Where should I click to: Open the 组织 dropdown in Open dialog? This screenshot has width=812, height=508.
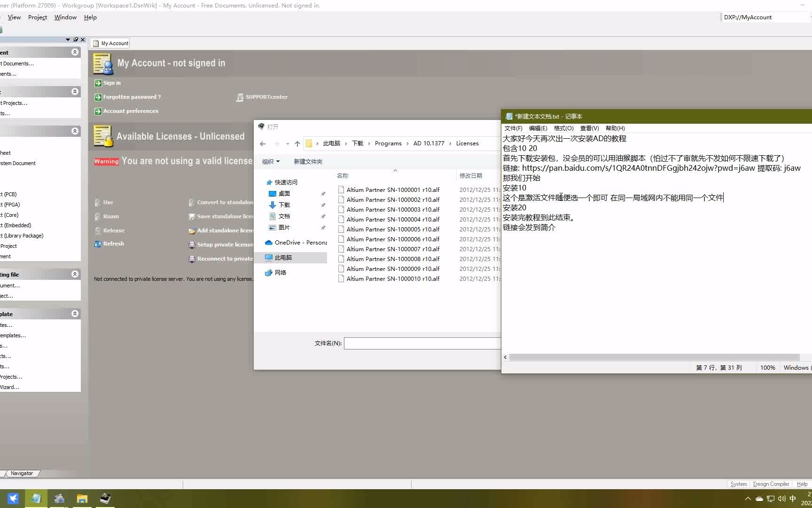(271, 162)
